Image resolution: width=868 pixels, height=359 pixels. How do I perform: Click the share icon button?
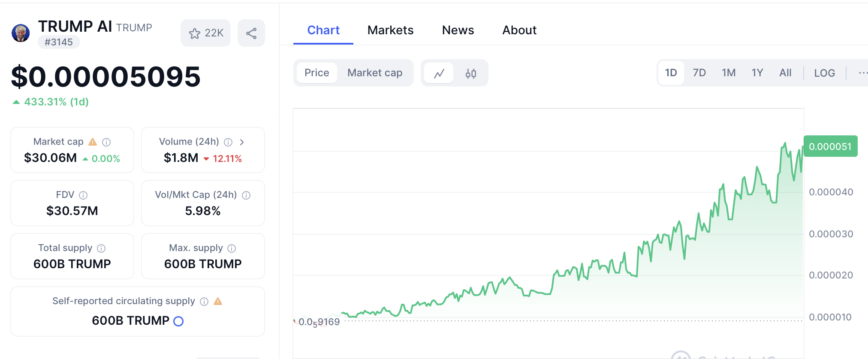[x=251, y=33]
